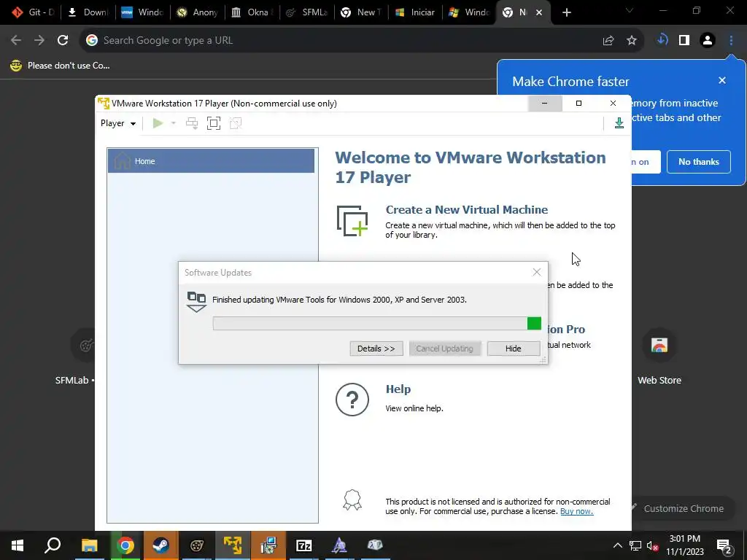Open Steam from the taskbar

point(160,545)
